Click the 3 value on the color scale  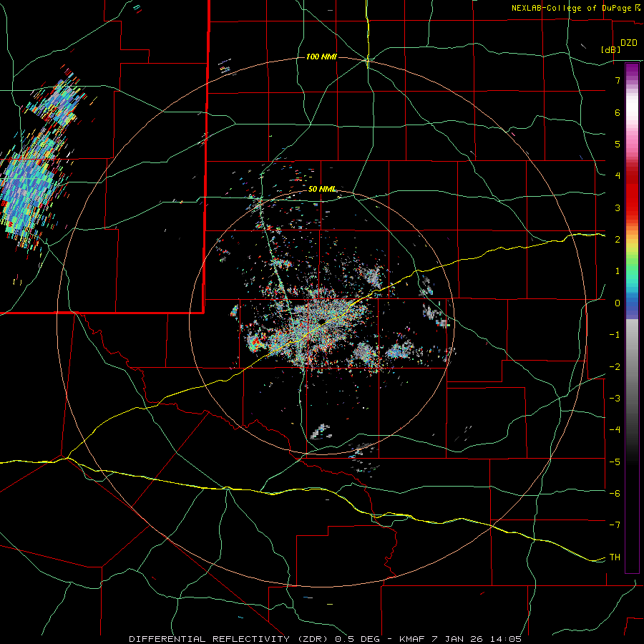pyautogui.click(x=618, y=208)
